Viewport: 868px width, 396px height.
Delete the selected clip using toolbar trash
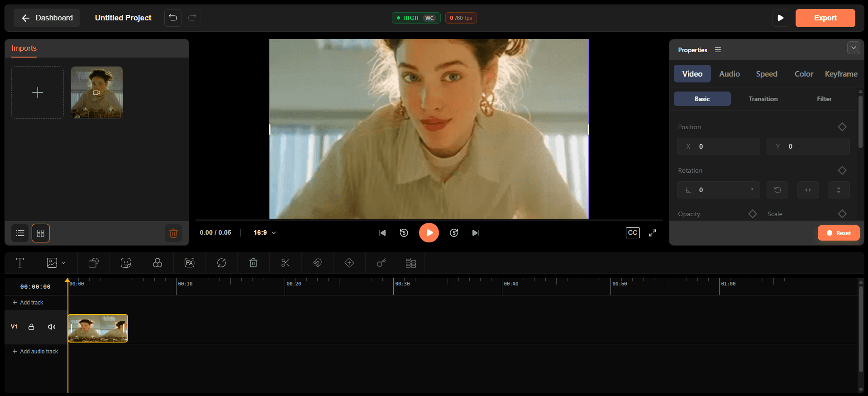pos(253,263)
